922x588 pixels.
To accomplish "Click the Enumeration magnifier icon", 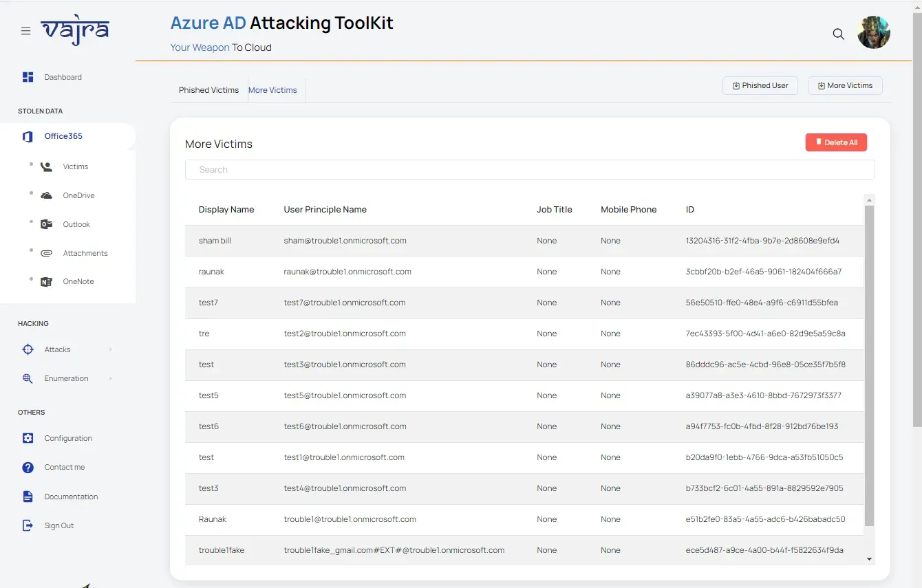I will 28,378.
